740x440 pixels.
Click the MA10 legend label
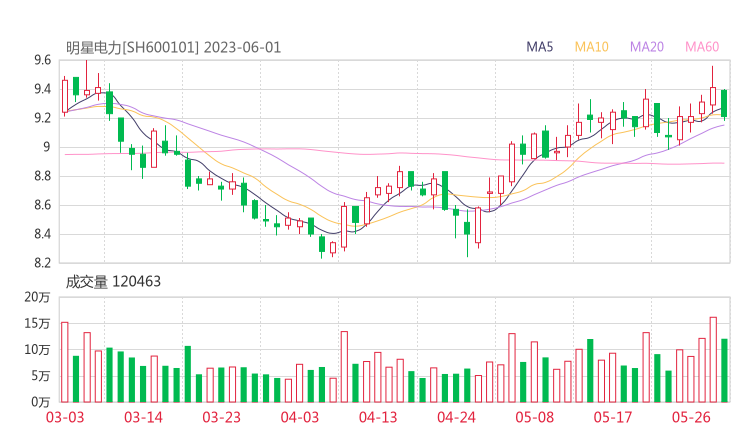[591, 47]
